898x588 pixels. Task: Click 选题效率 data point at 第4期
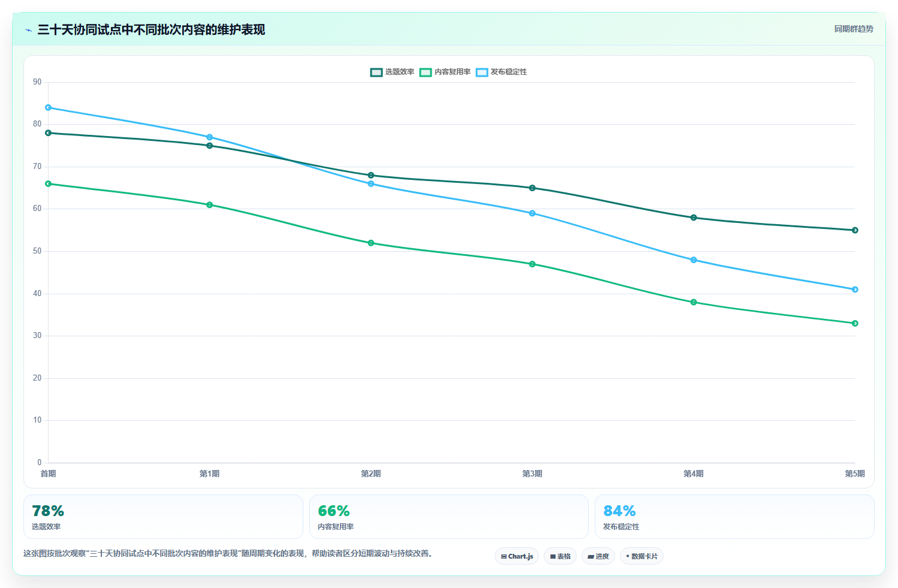694,218
